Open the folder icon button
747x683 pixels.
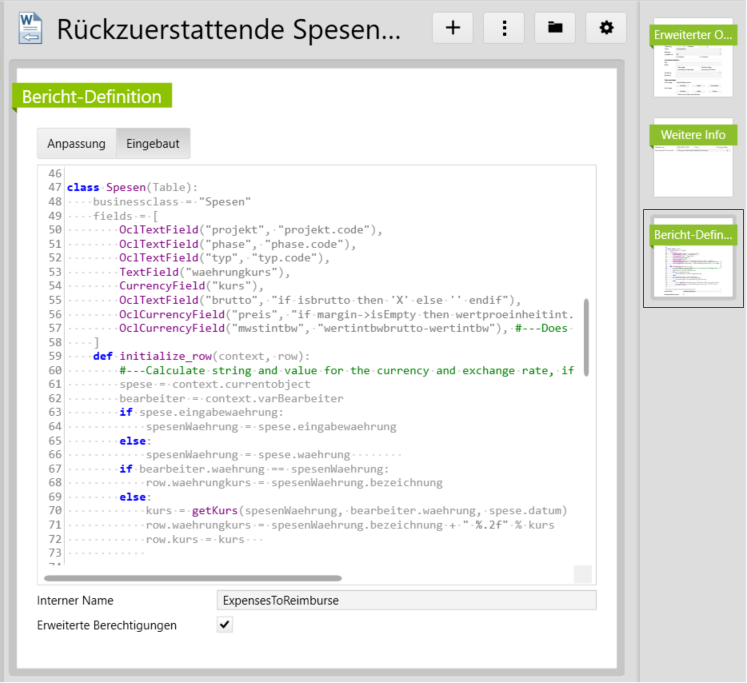coord(554,28)
